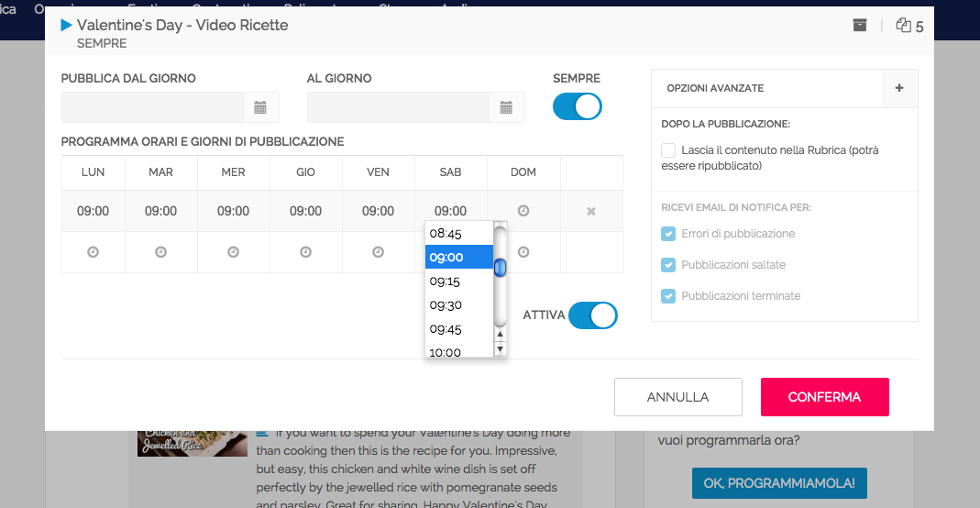
Task: Click clock icon under LUN second row
Action: [93, 252]
